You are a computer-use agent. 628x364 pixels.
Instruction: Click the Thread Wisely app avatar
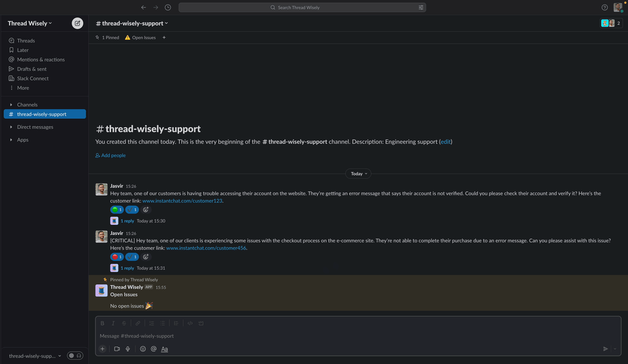point(101,290)
